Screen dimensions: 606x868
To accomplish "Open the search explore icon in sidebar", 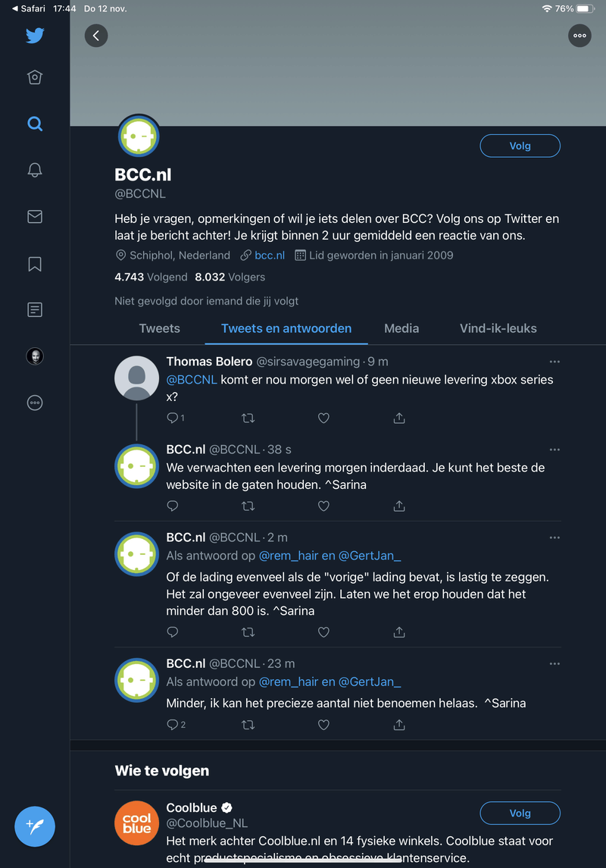I will (x=35, y=124).
